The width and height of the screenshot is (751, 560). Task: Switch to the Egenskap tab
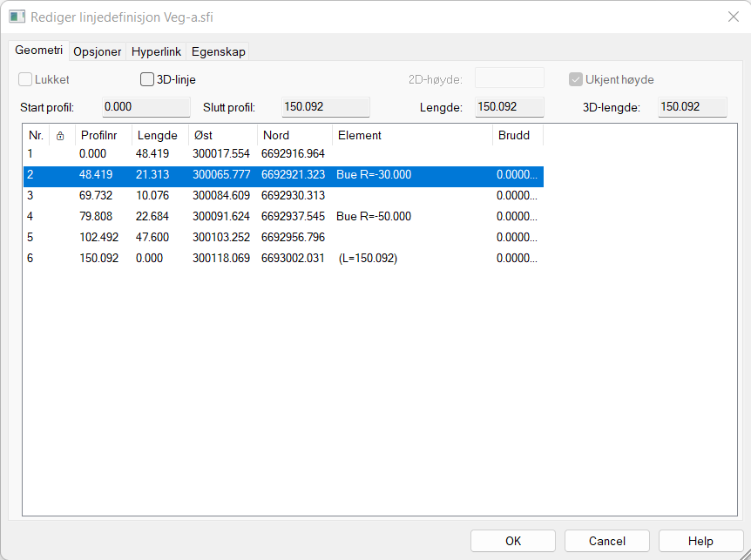218,52
